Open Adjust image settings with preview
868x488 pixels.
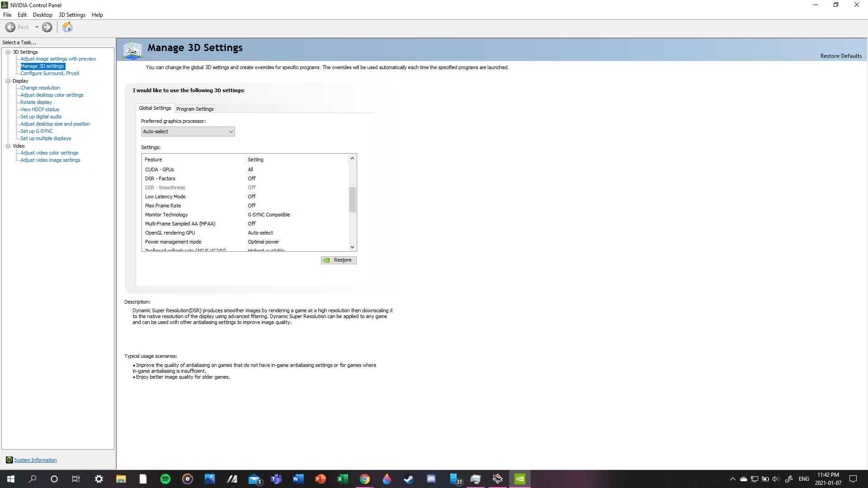pos(58,59)
